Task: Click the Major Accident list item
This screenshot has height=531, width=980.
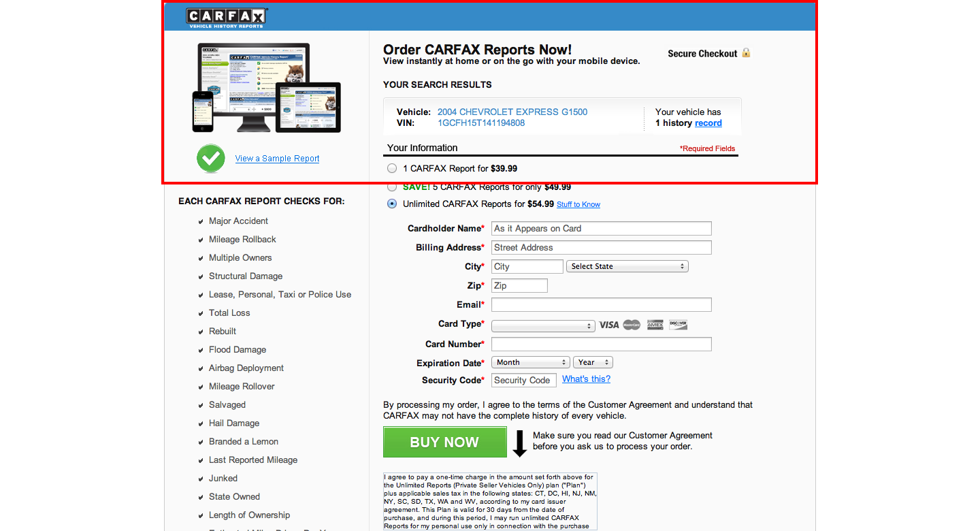Action: click(x=238, y=221)
